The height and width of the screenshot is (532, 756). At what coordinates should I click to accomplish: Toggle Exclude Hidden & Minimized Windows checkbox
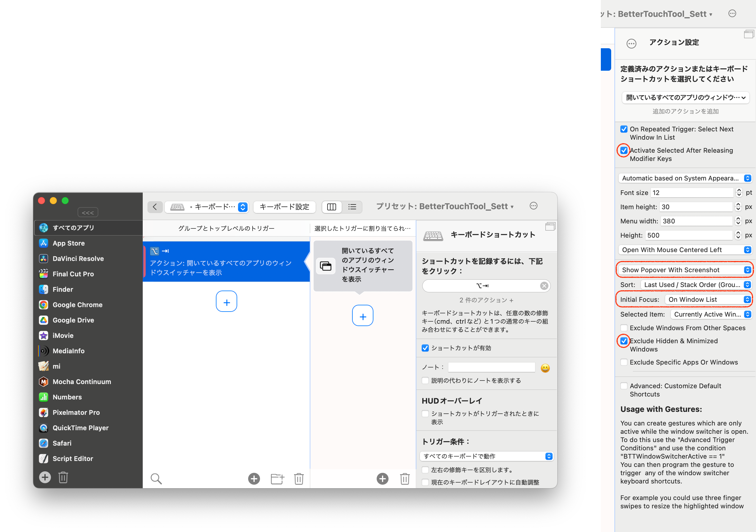pyautogui.click(x=624, y=341)
